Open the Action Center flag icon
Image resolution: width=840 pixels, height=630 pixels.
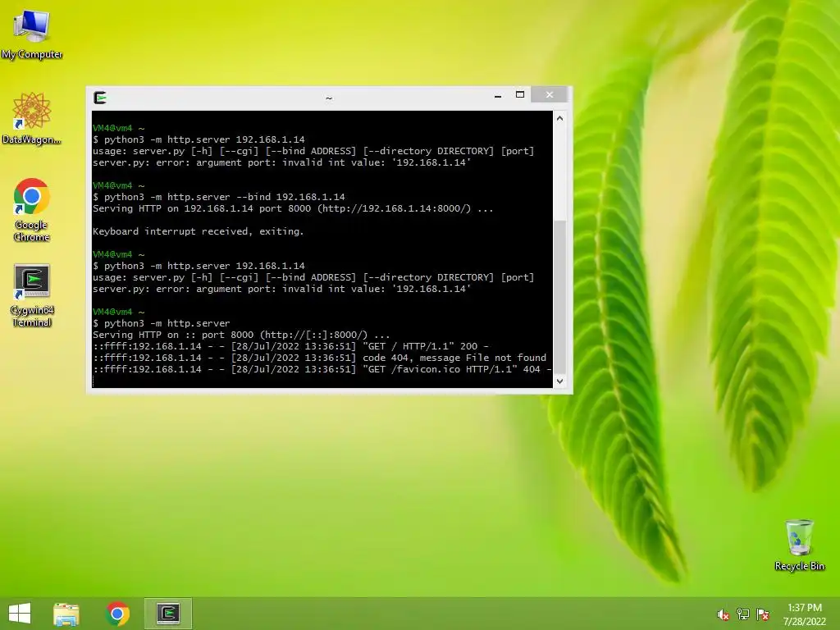pos(763,614)
